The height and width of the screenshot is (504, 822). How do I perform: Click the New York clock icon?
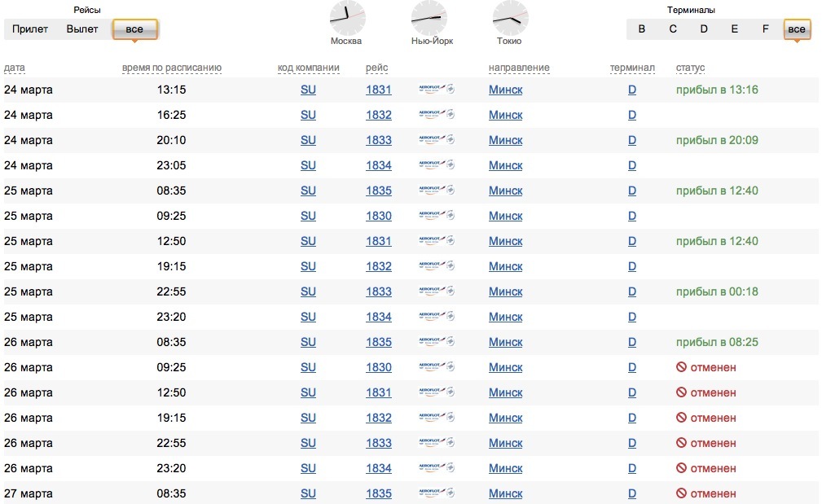pyautogui.click(x=429, y=18)
